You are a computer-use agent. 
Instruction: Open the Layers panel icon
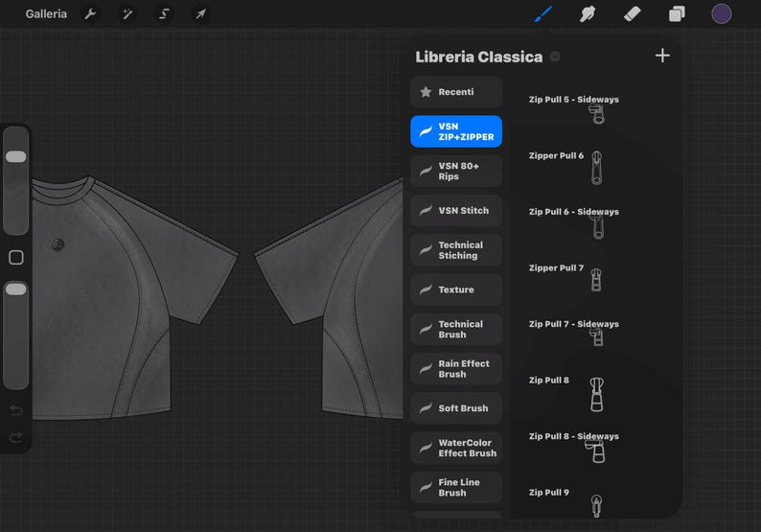(x=677, y=14)
